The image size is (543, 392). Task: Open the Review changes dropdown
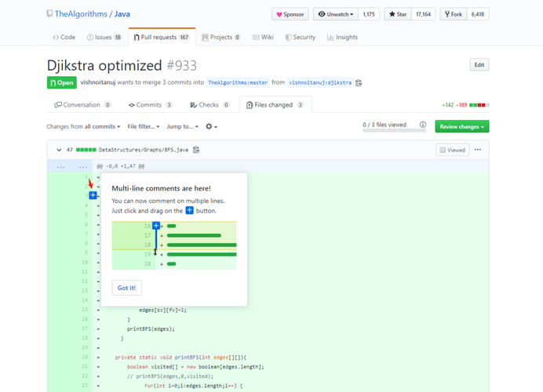click(462, 126)
